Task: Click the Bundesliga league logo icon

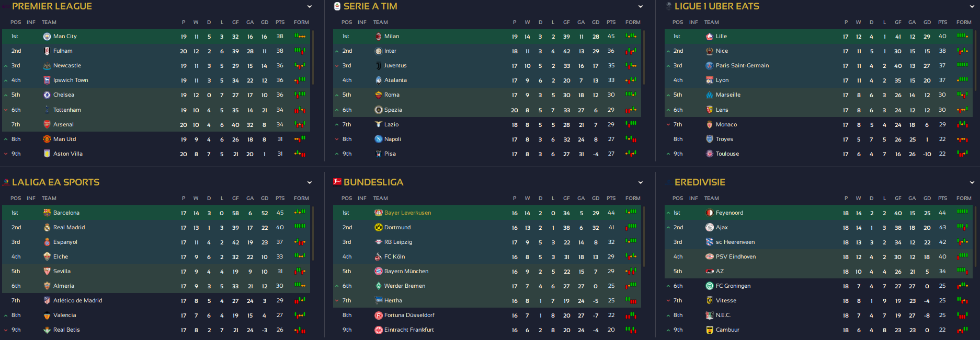Action: (x=337, y=182)
